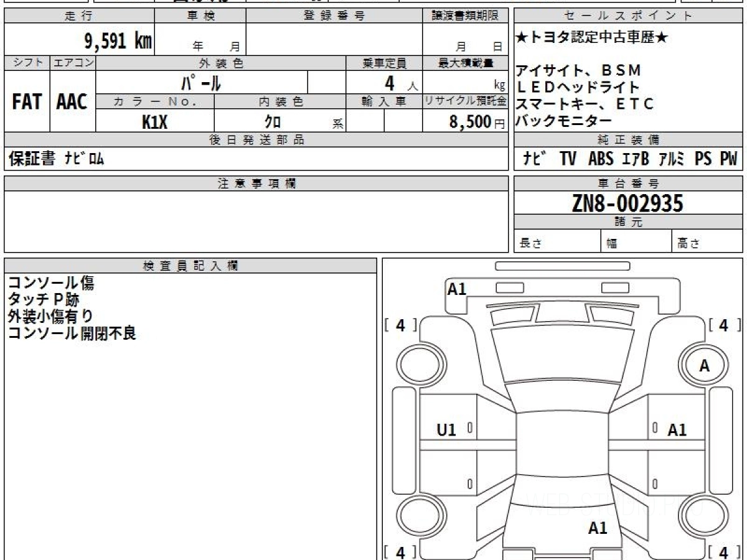Select the 走行 column header

click(78, 16)
